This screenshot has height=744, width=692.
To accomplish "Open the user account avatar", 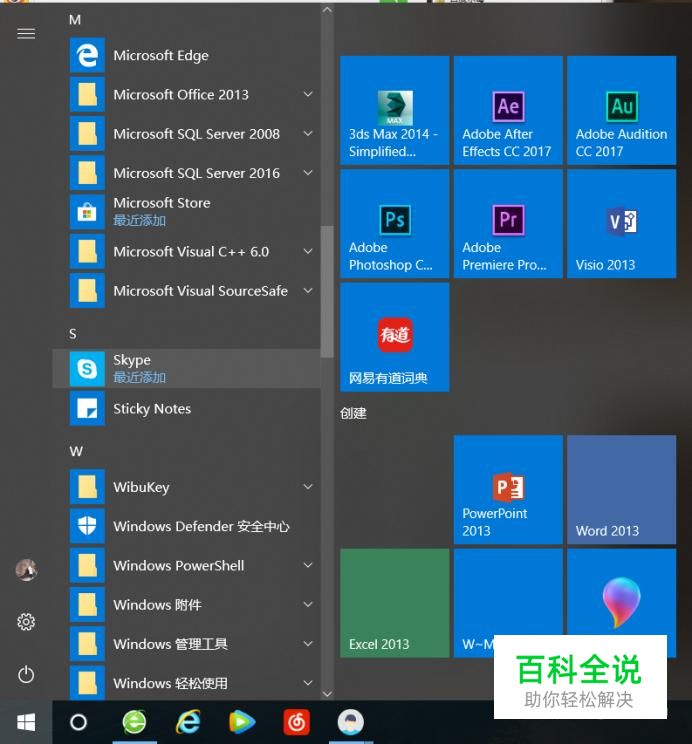I will click(x=26, y=569).
